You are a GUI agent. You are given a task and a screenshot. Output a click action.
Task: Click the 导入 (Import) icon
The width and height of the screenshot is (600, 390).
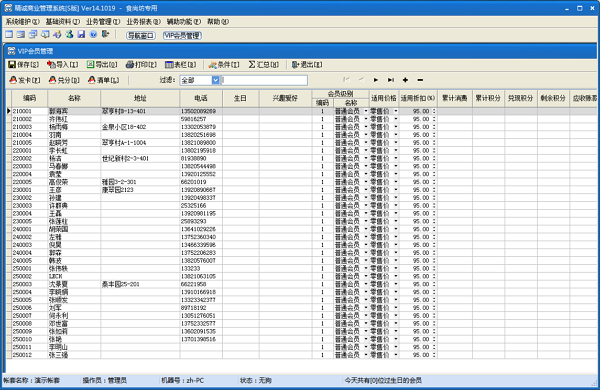[x=51, y=65]
